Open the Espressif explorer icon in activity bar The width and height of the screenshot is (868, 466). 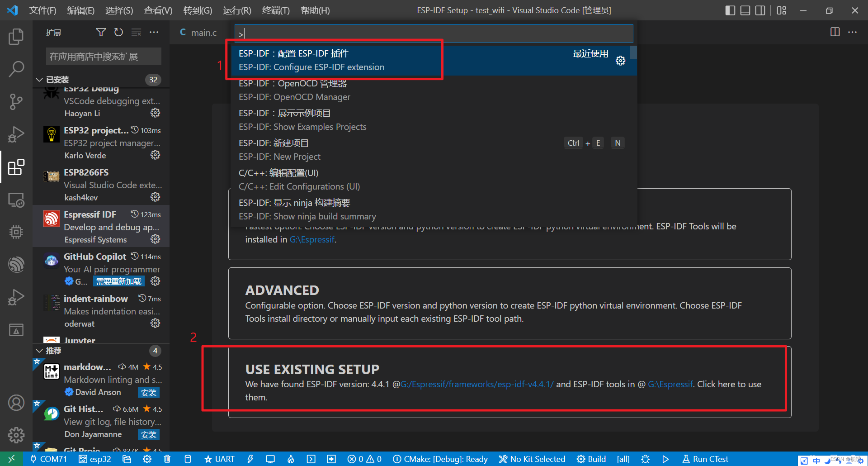click(x=16, y=265)
